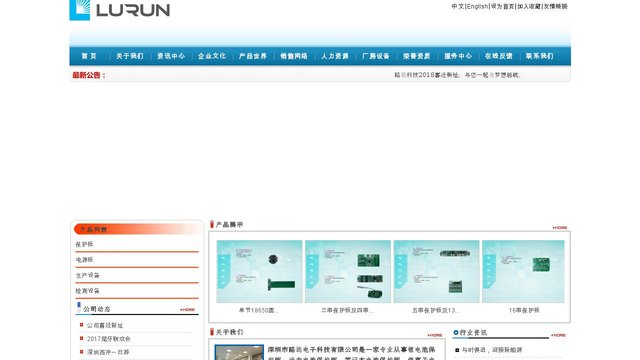Select 保护板 product category

click(x=84, y=244)
